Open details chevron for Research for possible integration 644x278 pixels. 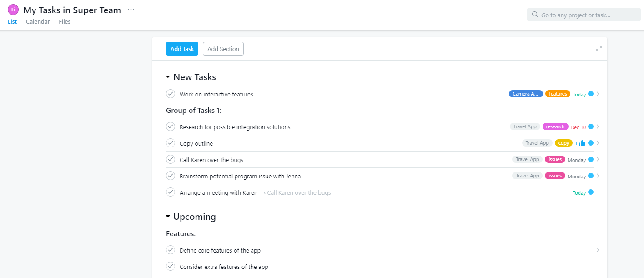click(x=598, y=126)
